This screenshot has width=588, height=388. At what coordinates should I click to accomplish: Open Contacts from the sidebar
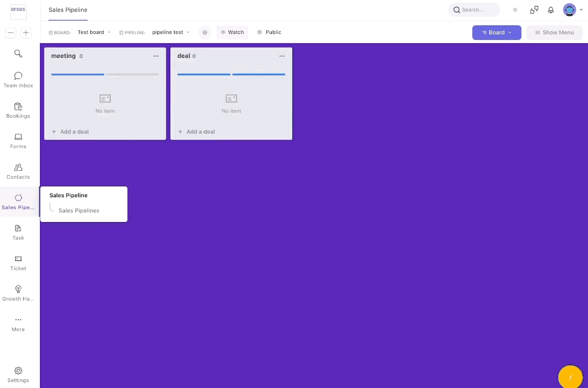pos(18,171)
